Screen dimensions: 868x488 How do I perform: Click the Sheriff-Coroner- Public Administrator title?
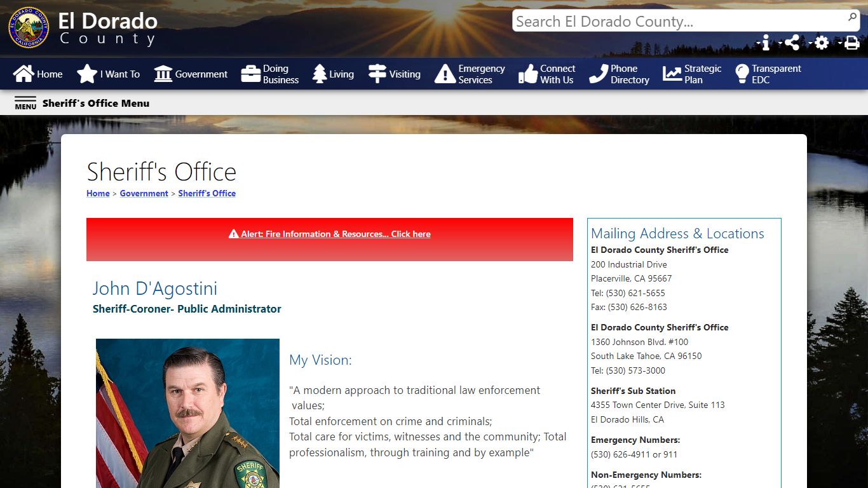point(187,309)
